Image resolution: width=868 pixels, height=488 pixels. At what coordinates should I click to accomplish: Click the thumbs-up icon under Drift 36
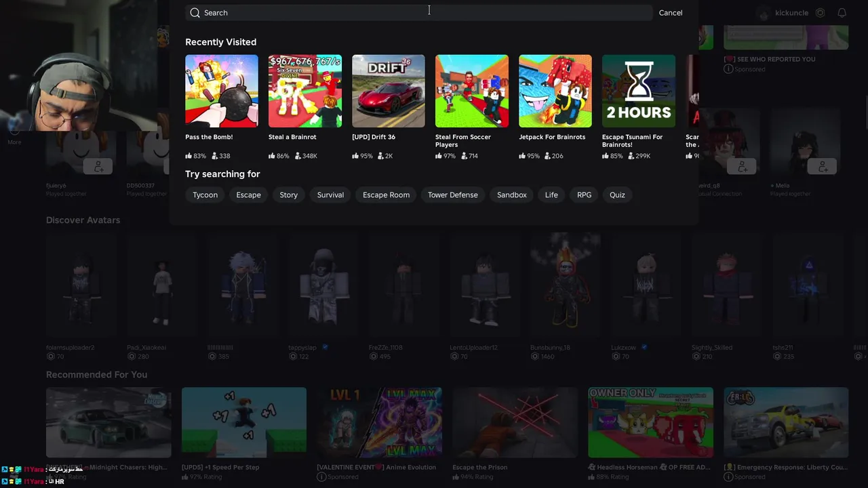click(355, 156)
